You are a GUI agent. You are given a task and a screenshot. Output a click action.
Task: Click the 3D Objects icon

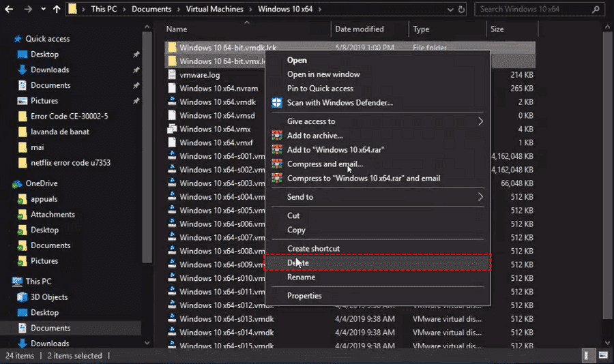point(23,297)
